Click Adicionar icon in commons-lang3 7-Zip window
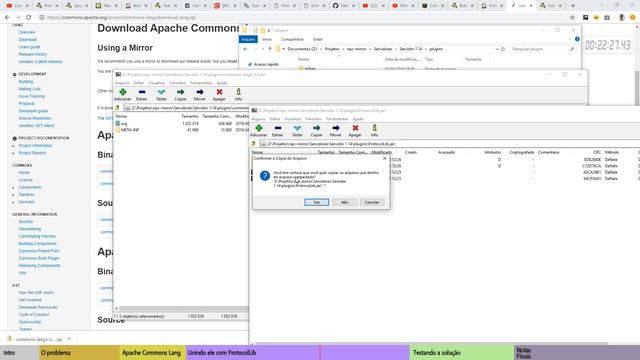 (x=122, y=92)
